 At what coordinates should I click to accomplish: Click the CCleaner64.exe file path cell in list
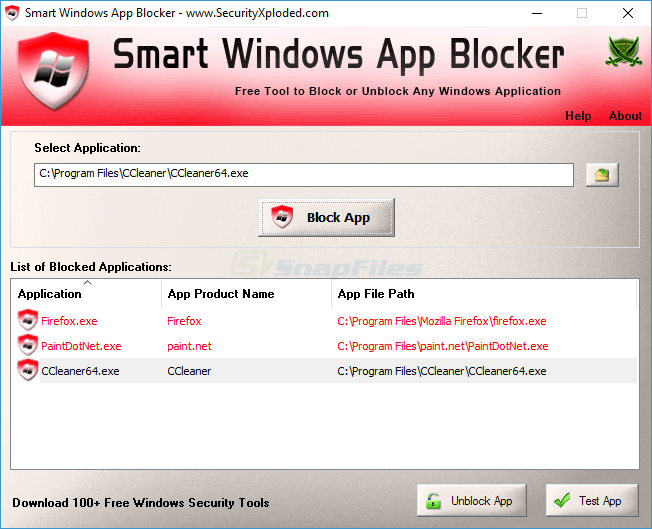pyautogui.click(x=442, y=371)
